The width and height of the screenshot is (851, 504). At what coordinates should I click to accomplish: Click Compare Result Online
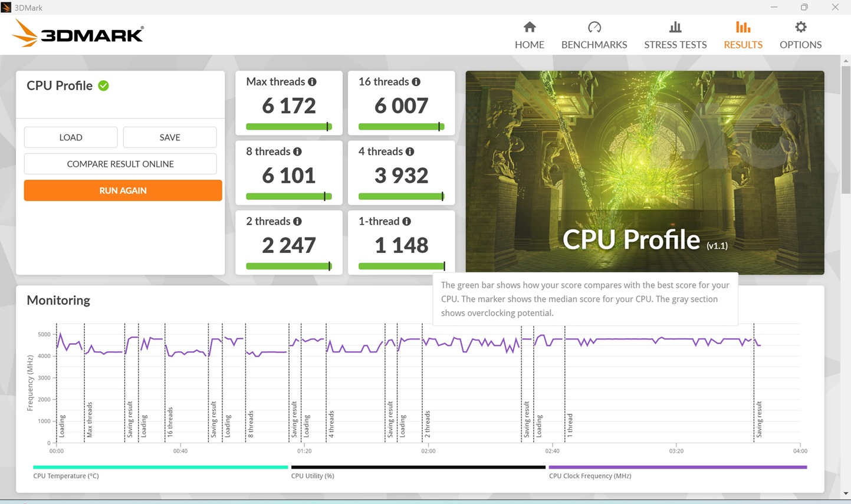point(120,164)
